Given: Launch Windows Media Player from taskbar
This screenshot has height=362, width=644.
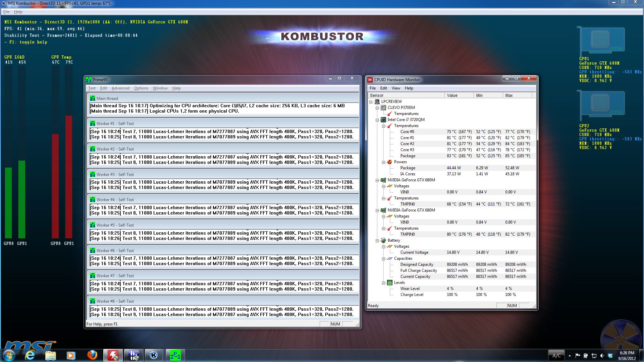Looking at the screenshot, I should coord(71,355).
